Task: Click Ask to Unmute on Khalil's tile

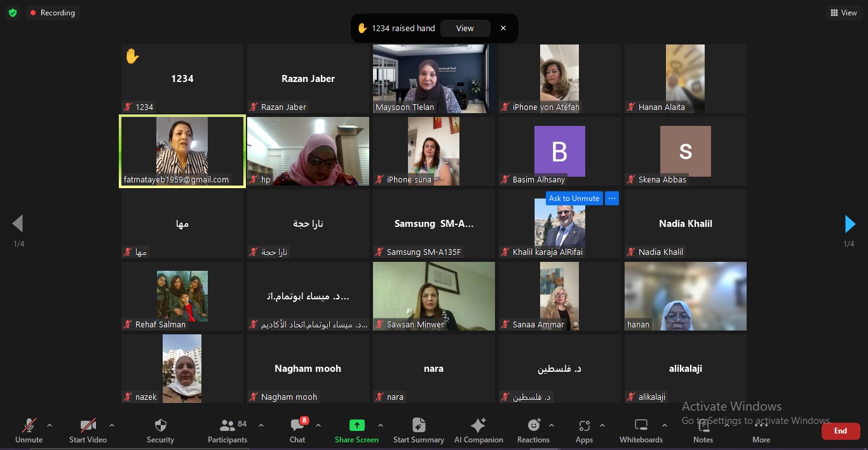Action: coord(574,198)
